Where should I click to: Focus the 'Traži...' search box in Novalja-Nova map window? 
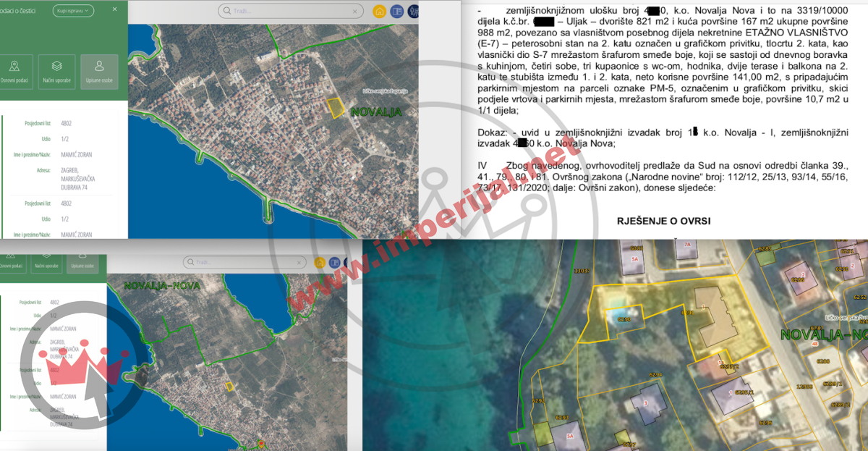(x=245, y=262)
